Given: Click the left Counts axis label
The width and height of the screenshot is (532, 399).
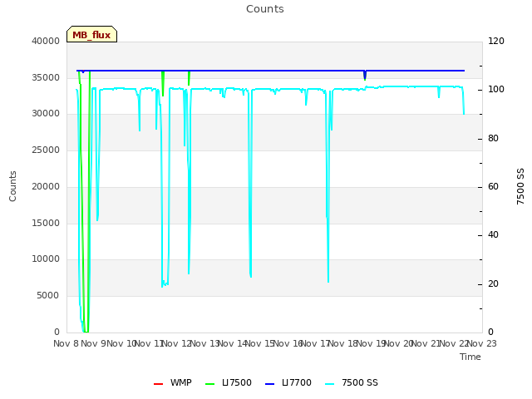Looking at the screenshot, I should [12, 186].
